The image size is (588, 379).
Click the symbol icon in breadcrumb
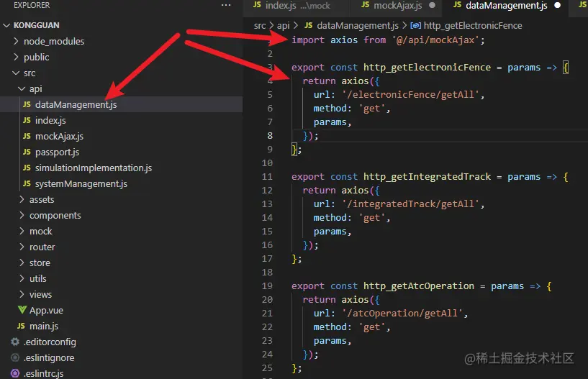coord(415,25)
